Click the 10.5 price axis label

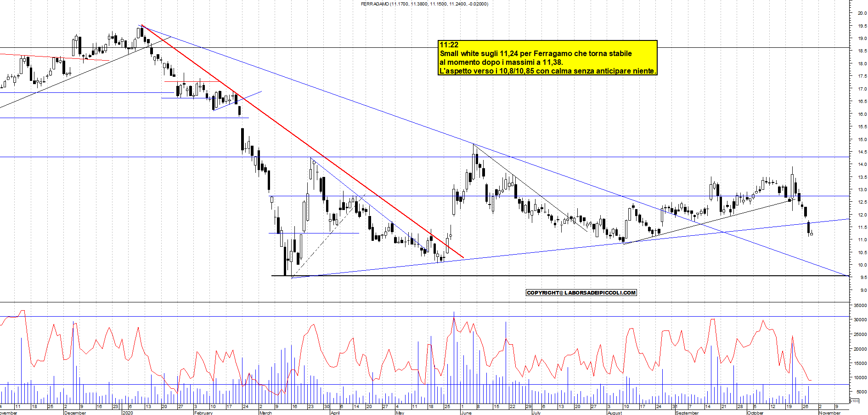coord(862,253)
